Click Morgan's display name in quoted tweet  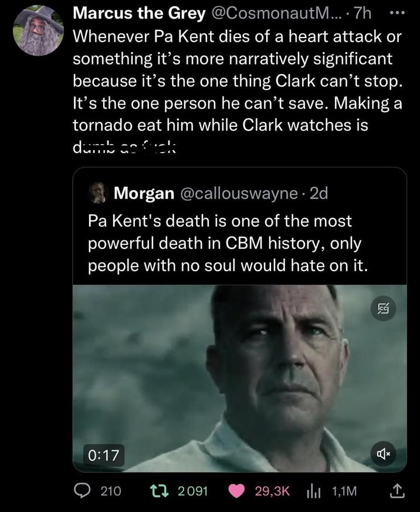[x=143, y=193]
